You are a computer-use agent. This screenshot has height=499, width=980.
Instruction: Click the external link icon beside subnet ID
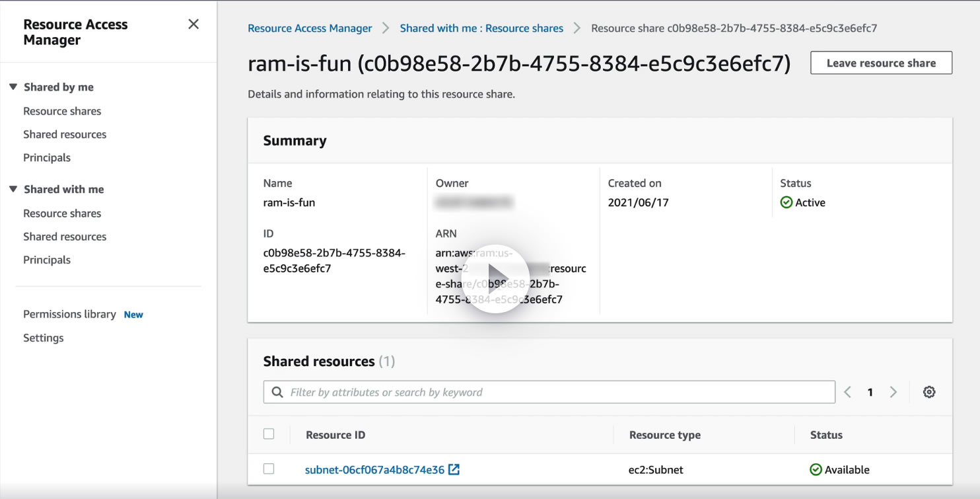pos(454,470)
